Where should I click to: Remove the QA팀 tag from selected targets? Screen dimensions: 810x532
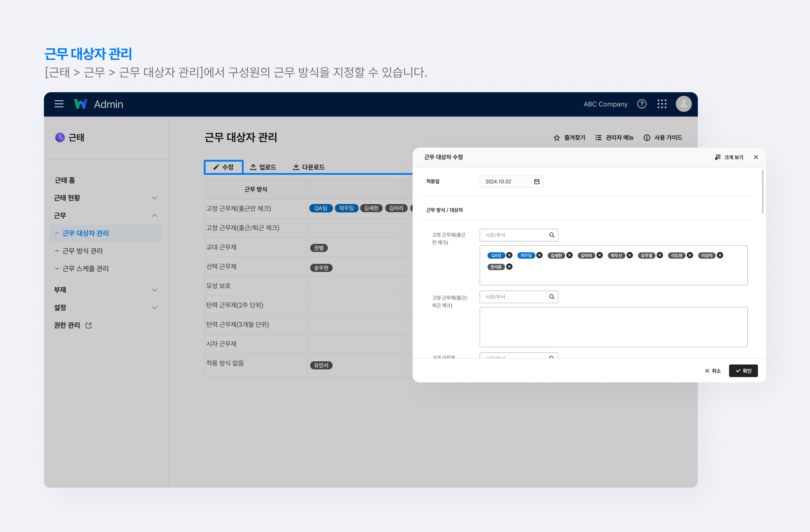509,255
